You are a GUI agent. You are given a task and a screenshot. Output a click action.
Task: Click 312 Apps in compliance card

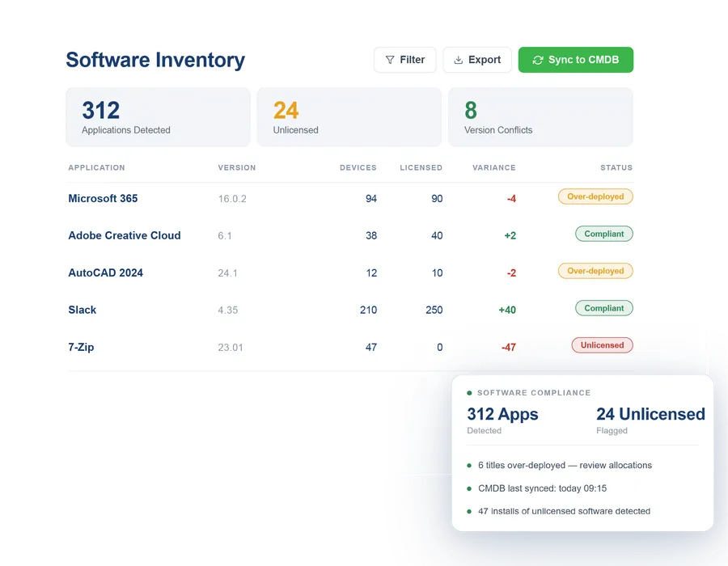(x=502, y=414)
